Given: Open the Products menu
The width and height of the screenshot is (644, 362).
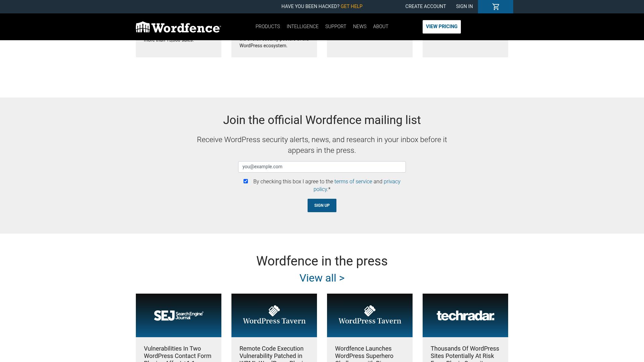Looking at the screenshot, I should coord(267,26).
